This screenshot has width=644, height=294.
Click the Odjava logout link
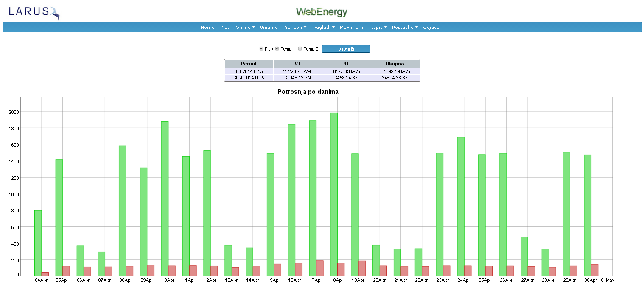coord(431,28)
